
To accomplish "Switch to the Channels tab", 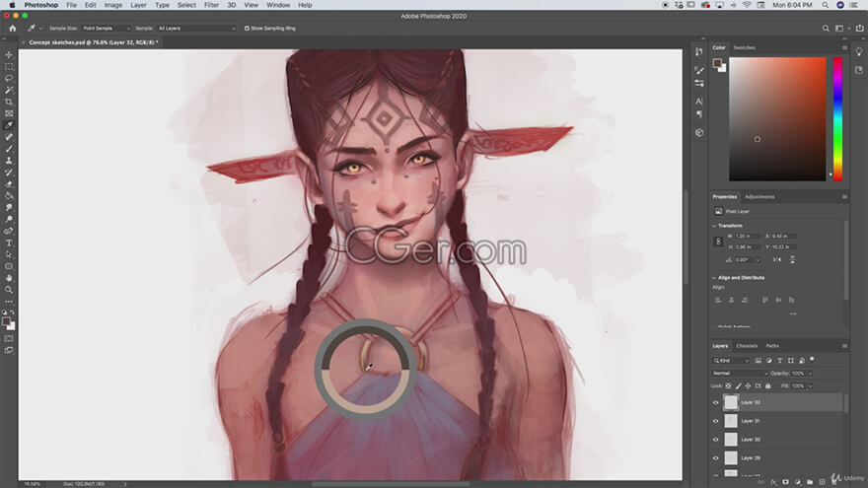I will tap(747, 346).
